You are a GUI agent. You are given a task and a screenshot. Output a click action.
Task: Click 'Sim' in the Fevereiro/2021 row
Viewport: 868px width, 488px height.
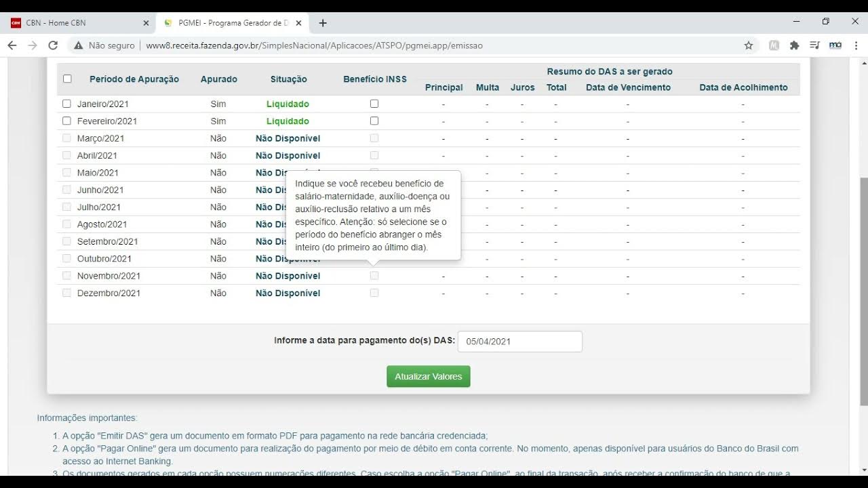218,121
